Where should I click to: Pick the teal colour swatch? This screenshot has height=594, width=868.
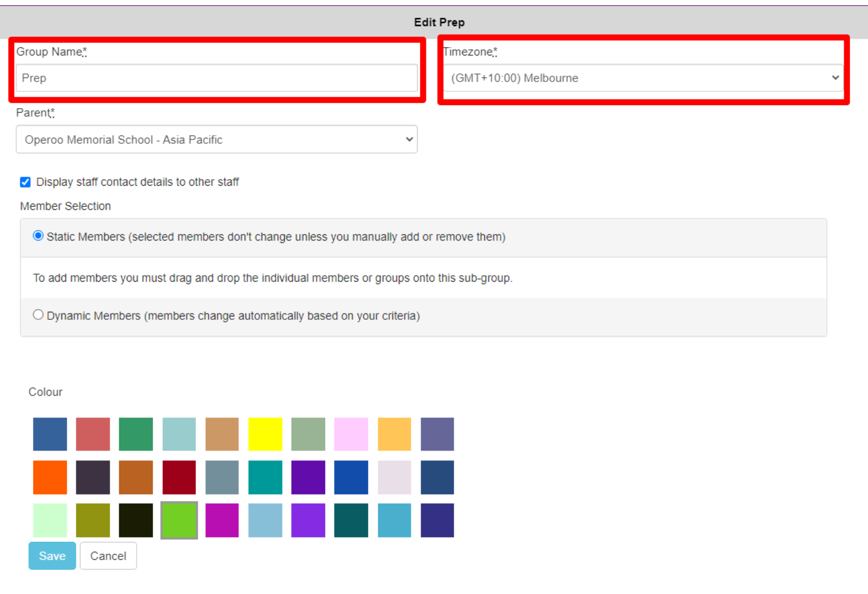coord(265,477)
